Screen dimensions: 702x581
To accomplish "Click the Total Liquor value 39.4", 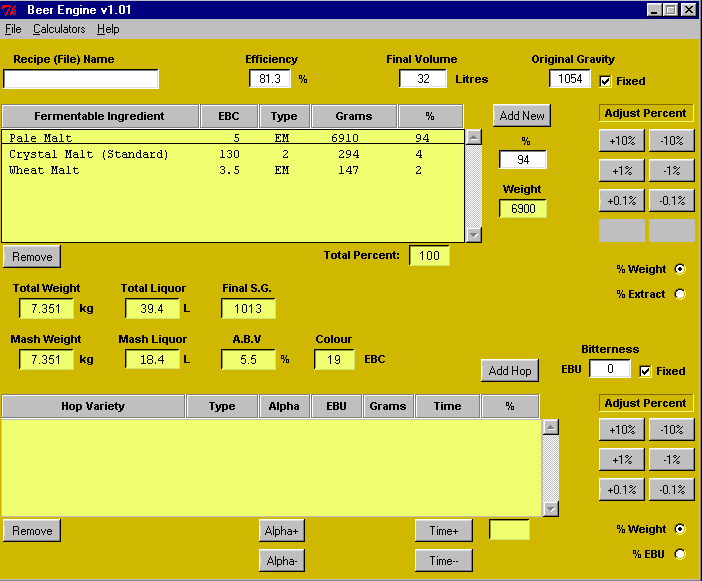I will (x=152, y=308).
